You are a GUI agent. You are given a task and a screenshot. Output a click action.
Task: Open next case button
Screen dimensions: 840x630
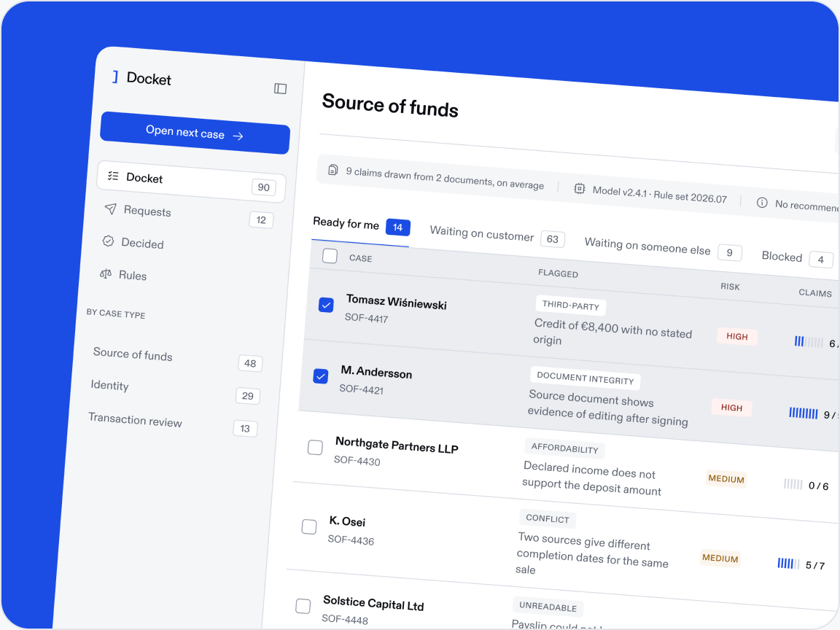195,133
